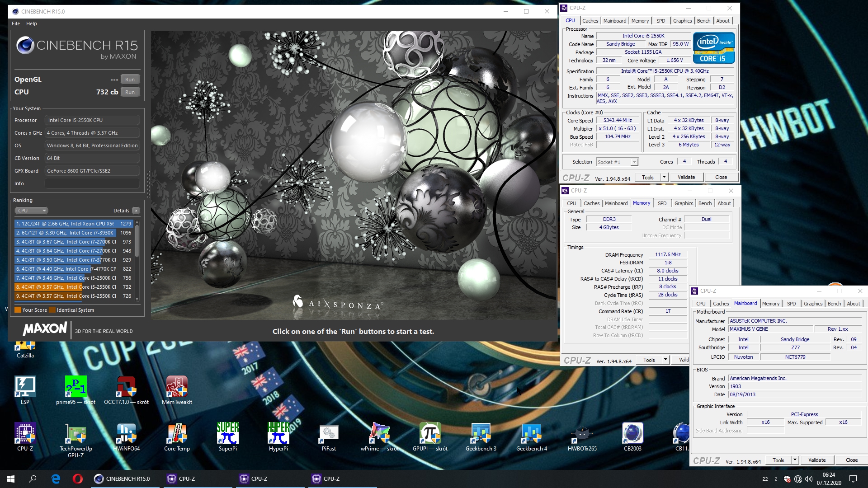Open TechPowerUp GPU-Z desktop icon

pyautogui.click(x=75, y=440)
